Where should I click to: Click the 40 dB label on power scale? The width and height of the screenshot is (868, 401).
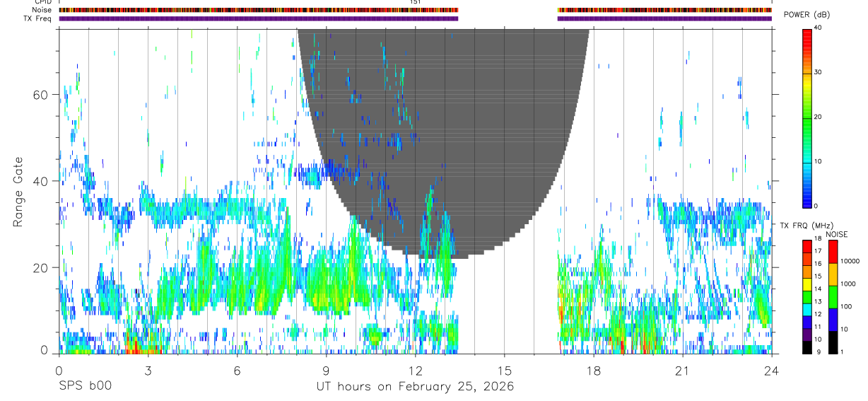(818, 28)
